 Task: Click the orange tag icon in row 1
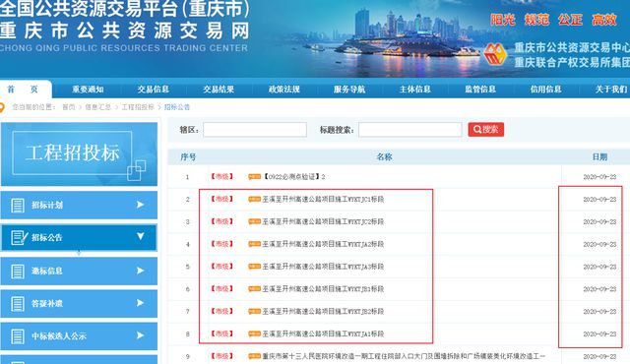254,177
